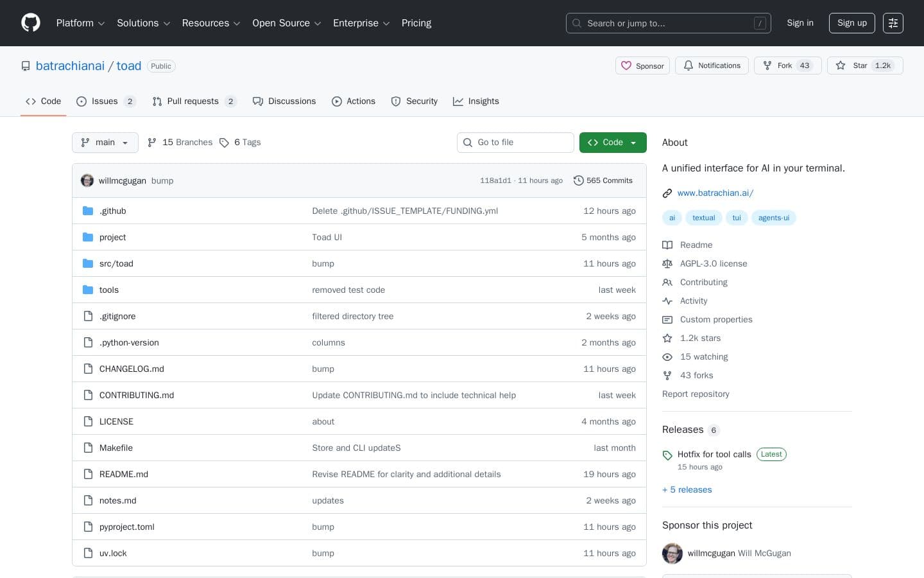The image size is (924, 578).
Task: Select the AGPL-3.0 license scales icon
Action: 667,263
